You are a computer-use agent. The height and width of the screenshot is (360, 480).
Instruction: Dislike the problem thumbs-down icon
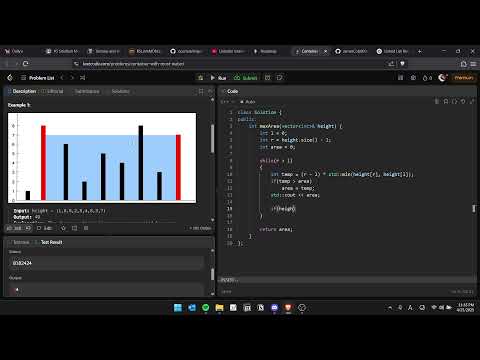point(28,228)
